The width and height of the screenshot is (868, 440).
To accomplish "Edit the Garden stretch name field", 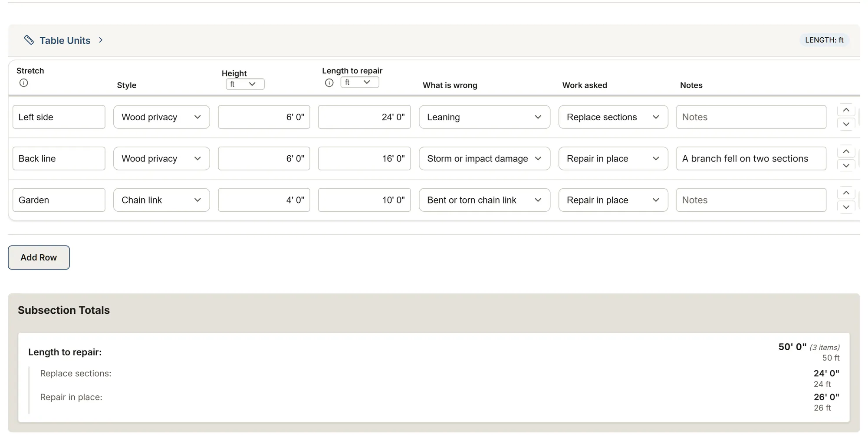I will click(x=59, y=200).
